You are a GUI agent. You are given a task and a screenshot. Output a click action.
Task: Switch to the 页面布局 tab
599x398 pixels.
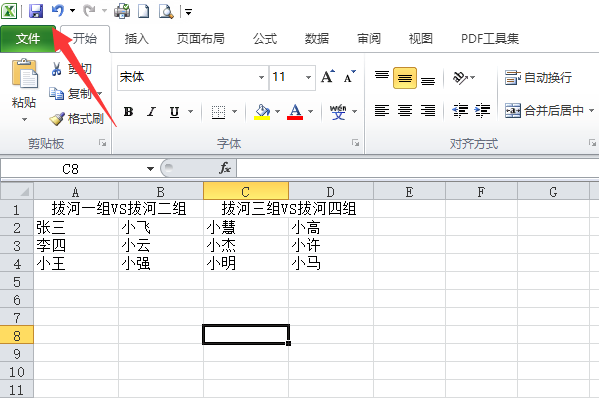(201, 39)
